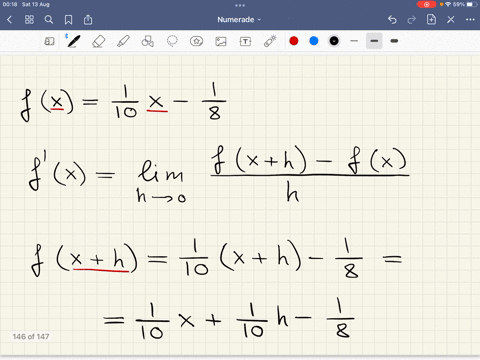Viewport: 480px width, 360px height.
Task: Select the Shapes tool
Action: coord(148,41)
